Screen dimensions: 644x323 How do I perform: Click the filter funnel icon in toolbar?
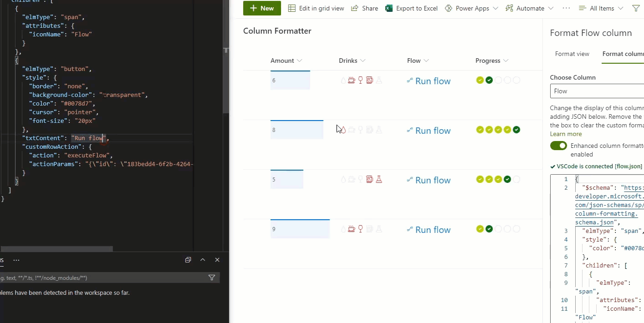(636, 8)
